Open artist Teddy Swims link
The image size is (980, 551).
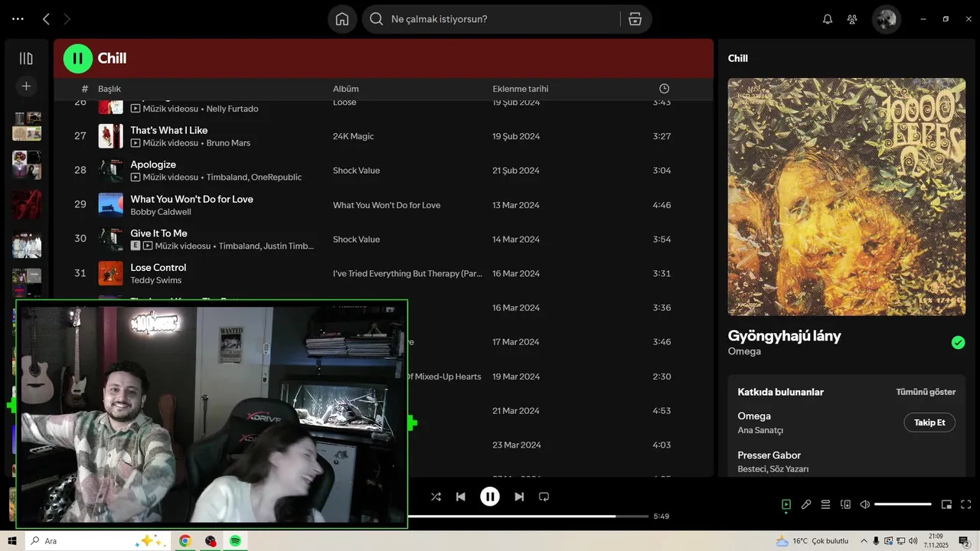(156, 281)
